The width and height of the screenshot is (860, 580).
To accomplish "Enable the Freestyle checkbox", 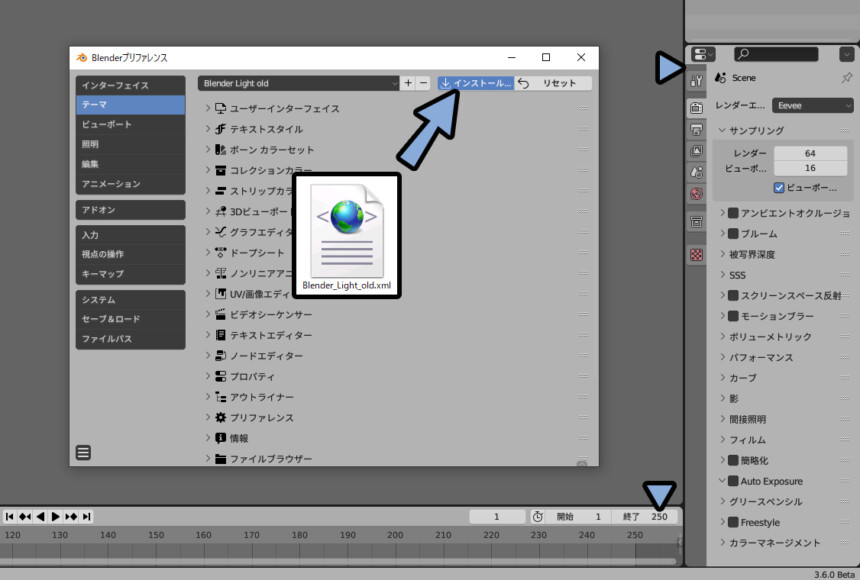I will click(x=733, y=522).
